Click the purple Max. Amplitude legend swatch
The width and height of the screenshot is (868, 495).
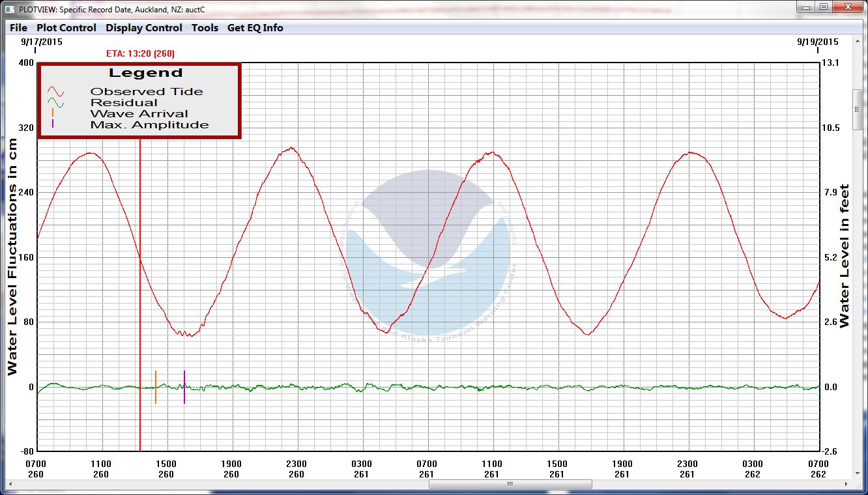coord(53,124)
